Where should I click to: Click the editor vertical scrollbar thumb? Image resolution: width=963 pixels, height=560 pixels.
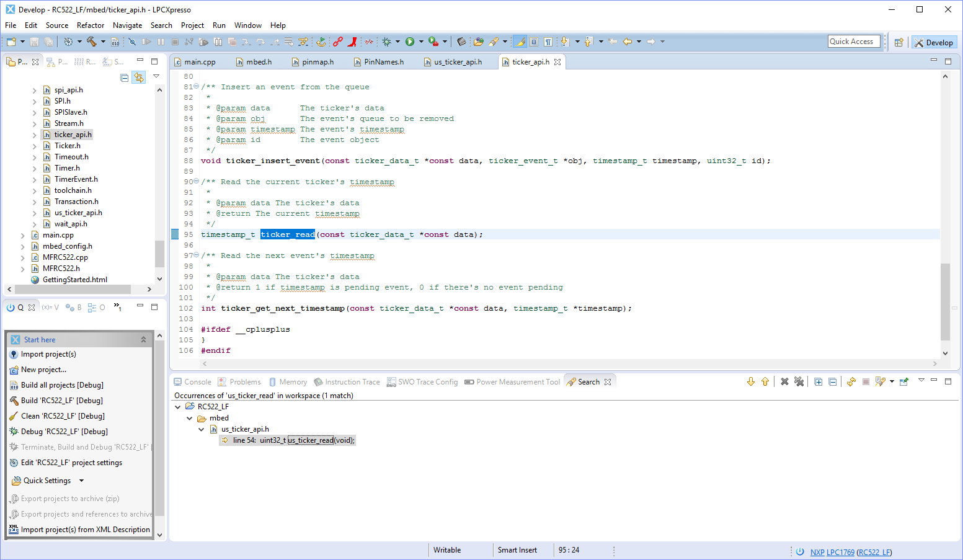tap(945, 301)
